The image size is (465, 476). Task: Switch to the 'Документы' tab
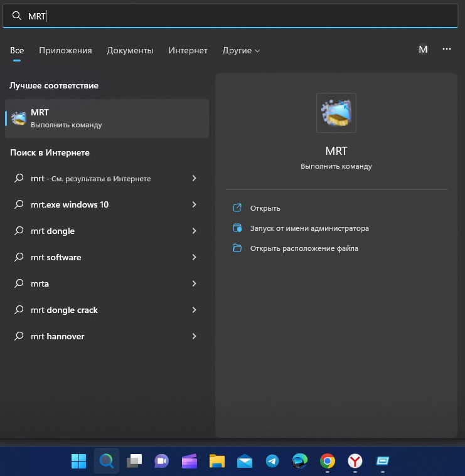click(130, 50)
